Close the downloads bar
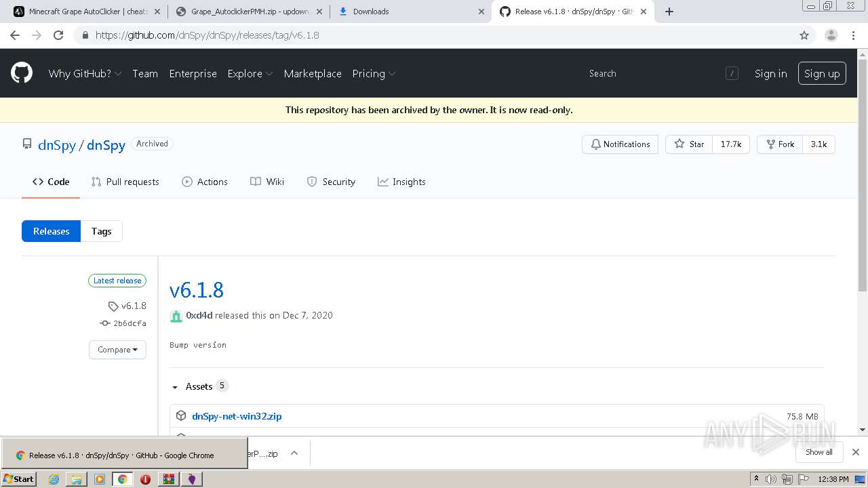868x488 pixels. [x=856, y=452]
